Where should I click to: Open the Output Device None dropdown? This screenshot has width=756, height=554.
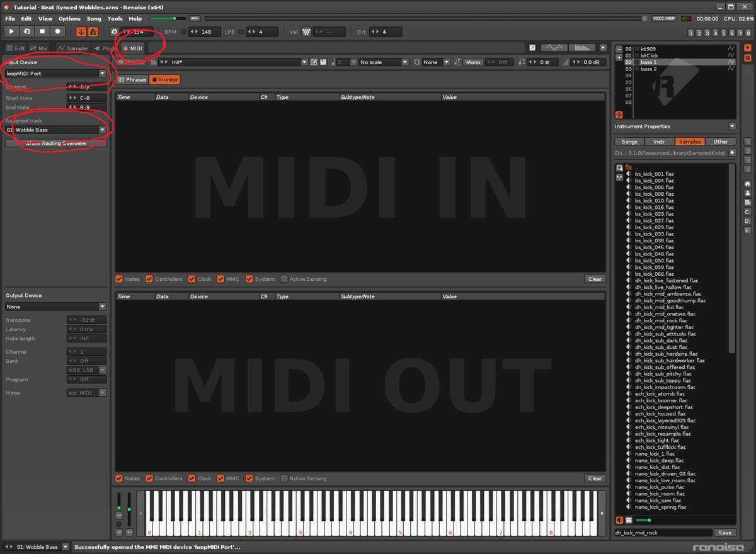pos(55,307)
